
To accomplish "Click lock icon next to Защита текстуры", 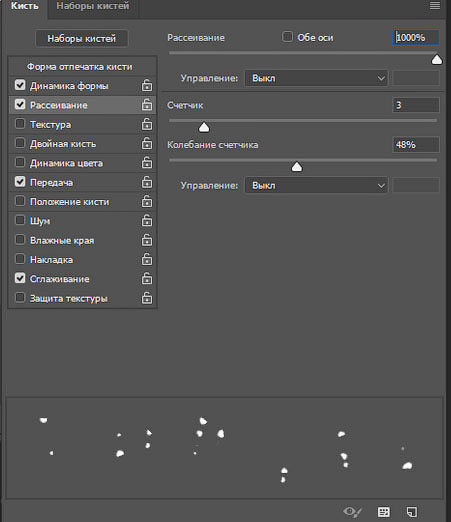I will 147,298.
